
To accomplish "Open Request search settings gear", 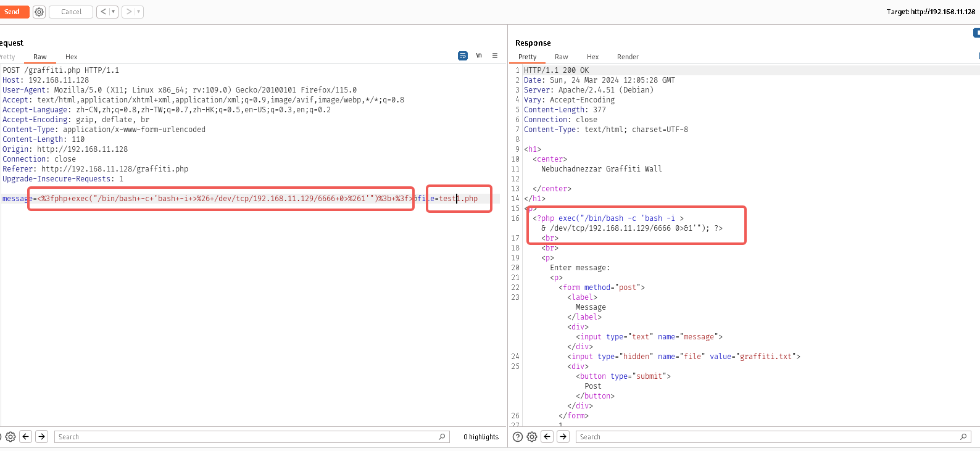I will point(10,437).
